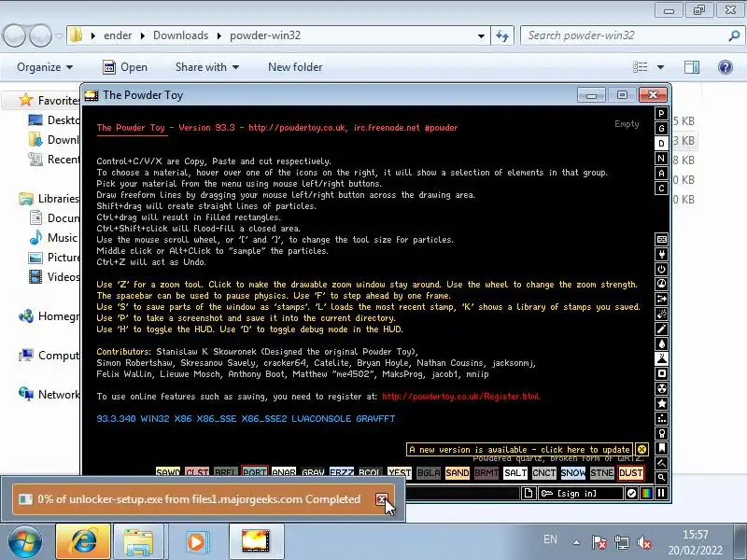This screenshot has height=560, width=747.
Task: Select the YEST element
Action: (x=400, y=472)
